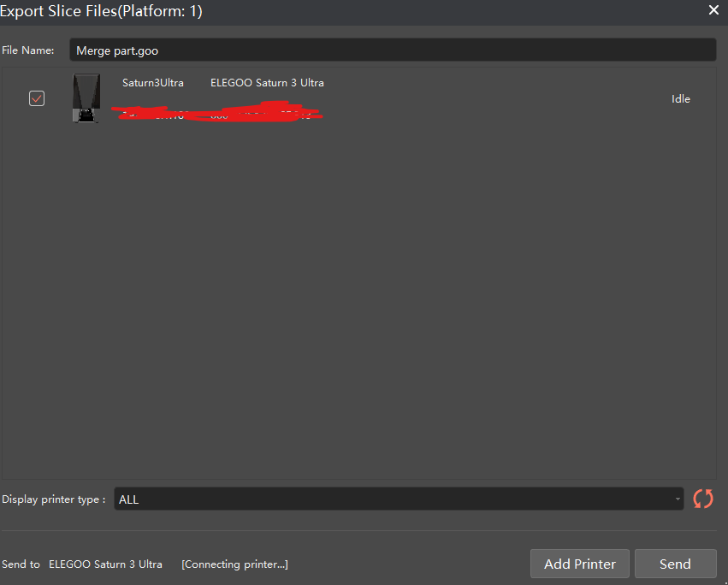This screenshot has height=585, width=728.
Task: Click the Idle status of the printer
Action: [681, 99]
